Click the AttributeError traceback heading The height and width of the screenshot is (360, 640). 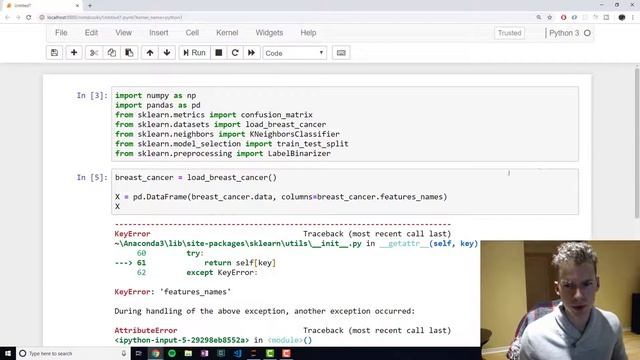[x=146, y=330]
